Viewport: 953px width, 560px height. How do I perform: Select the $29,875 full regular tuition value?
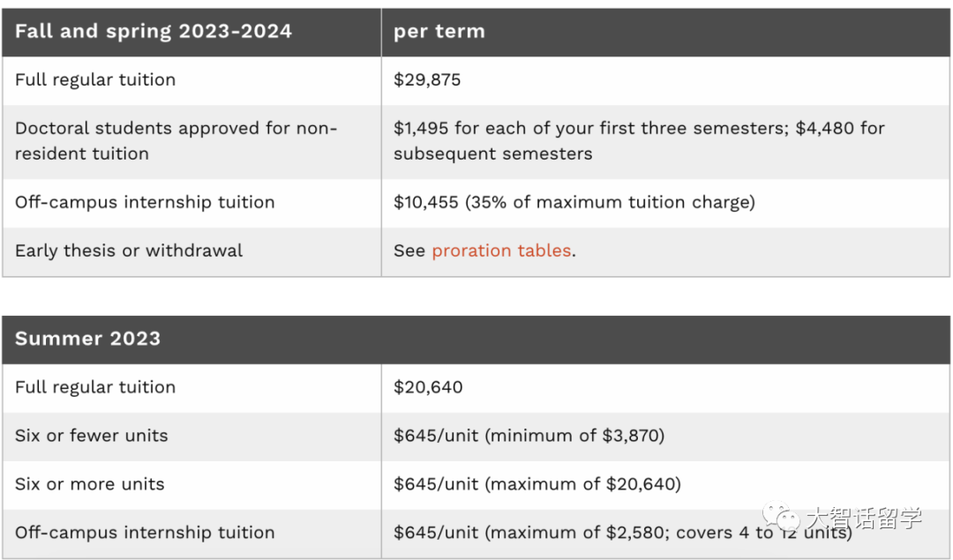427,80
